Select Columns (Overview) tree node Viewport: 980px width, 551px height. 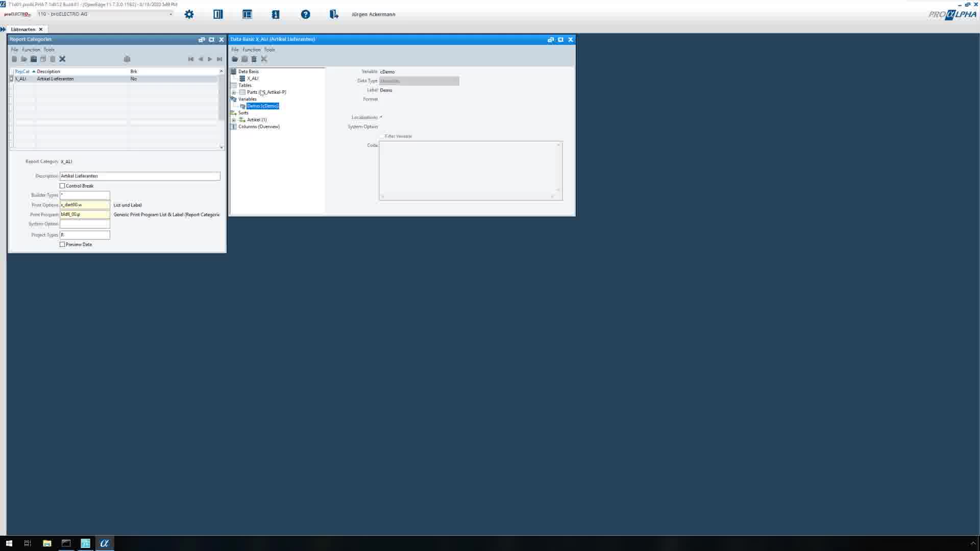coord(259,127)
